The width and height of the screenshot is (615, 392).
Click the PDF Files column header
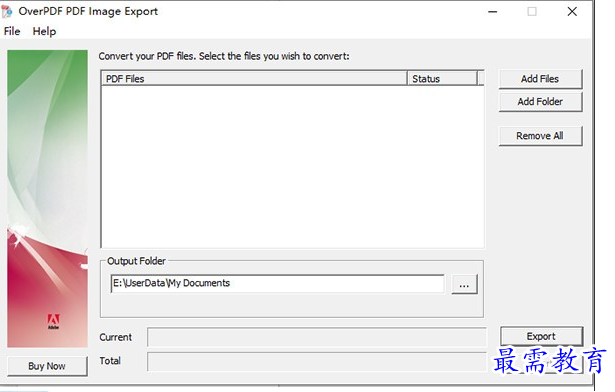point(254,78)
